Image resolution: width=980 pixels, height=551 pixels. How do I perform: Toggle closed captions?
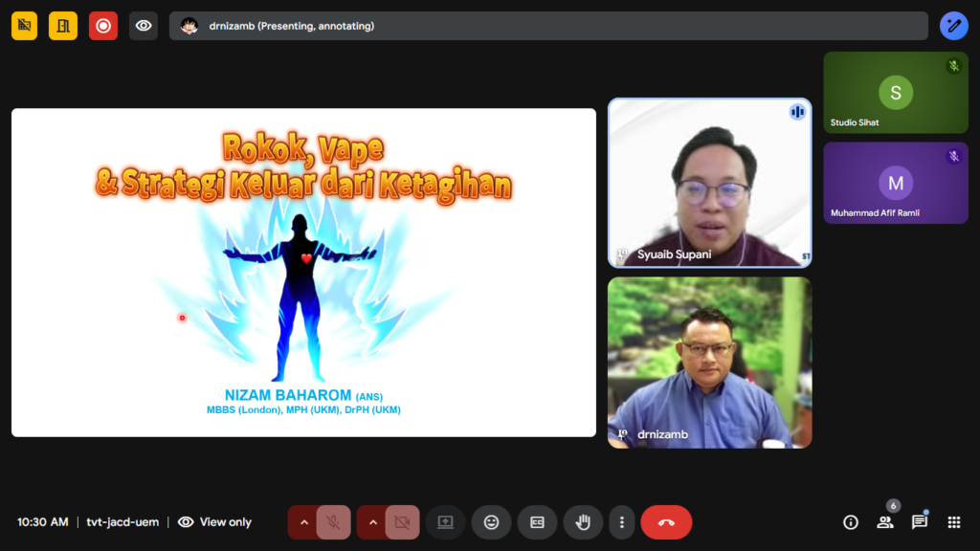tap(537, 522)
